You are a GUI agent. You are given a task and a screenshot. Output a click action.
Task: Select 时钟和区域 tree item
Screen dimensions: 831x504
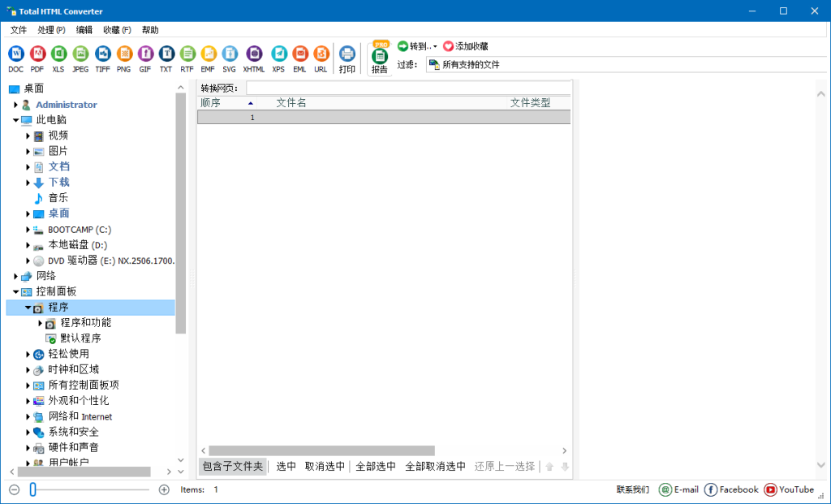73,369
